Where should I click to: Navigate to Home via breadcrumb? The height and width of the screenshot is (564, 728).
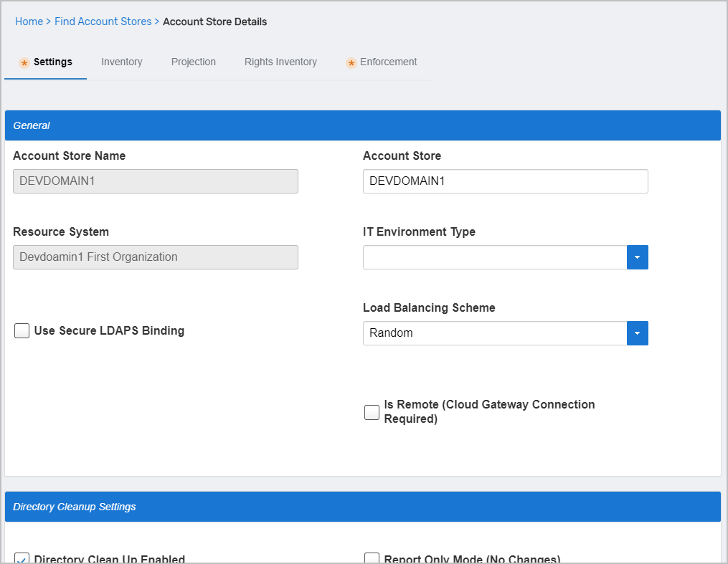point(29,21)
